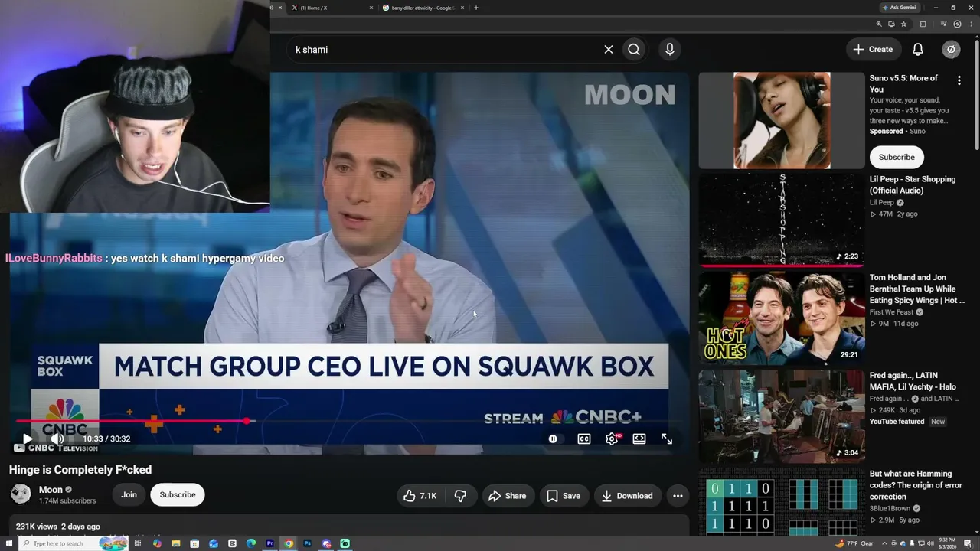Click the video title 'Hinge is Completely F*cked'
The height and width of the screenshot is (551, 980).
(x=80, y=470)
